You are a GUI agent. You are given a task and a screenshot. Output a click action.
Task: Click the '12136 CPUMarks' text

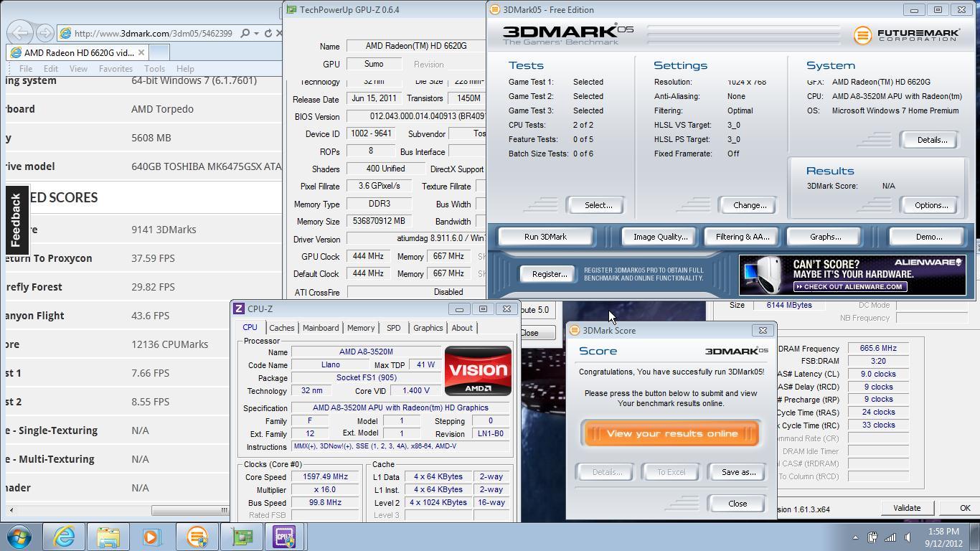(x=170, y=344)
